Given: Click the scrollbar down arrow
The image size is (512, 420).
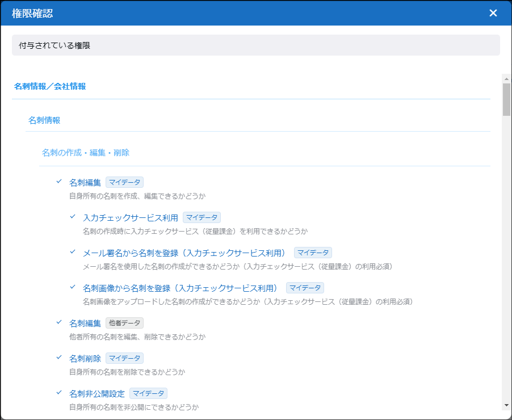Looking at the screenshot, I should click(506, 405).
